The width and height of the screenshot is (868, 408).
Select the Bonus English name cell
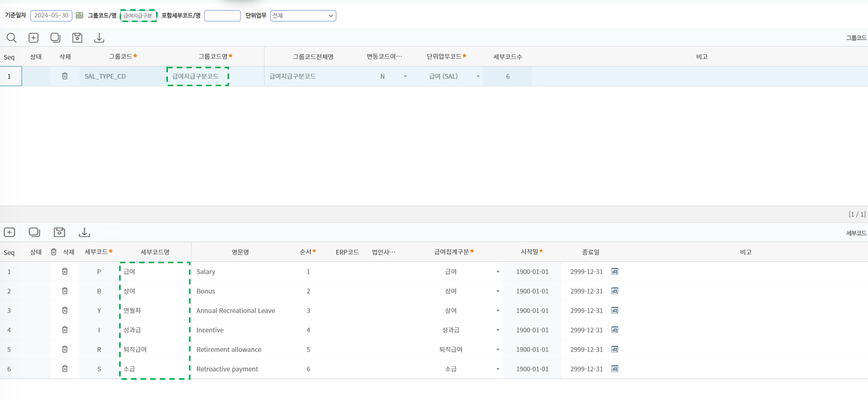click(240, 291)
